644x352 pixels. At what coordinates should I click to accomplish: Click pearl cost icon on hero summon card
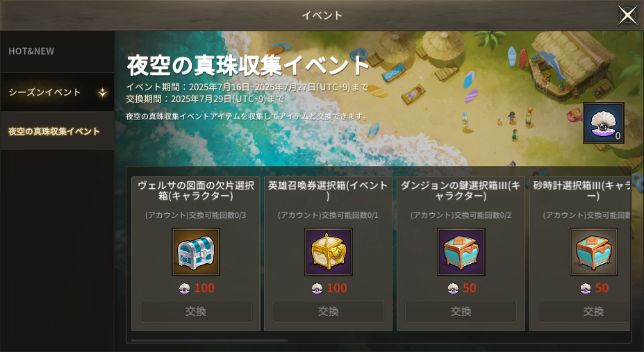click(317, 288)
